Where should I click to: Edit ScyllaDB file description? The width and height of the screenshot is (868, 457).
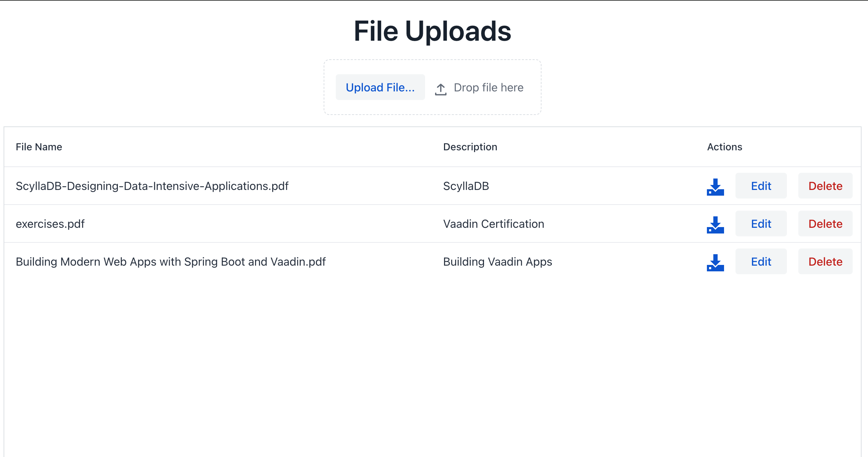pos(761,185)
